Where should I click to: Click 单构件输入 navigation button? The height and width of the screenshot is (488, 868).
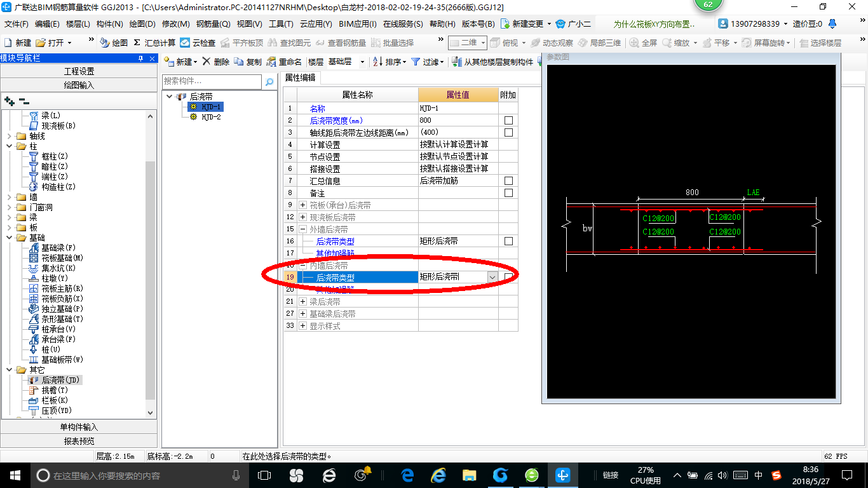79,427
